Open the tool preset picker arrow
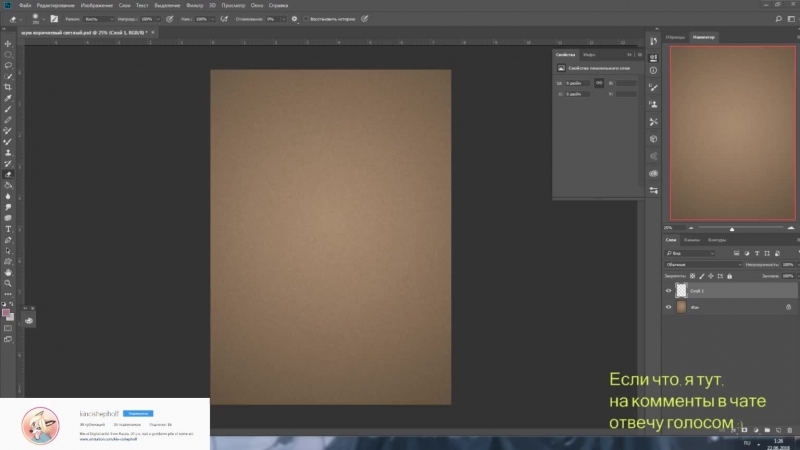 pyautogui.click(x=20, y=19)
